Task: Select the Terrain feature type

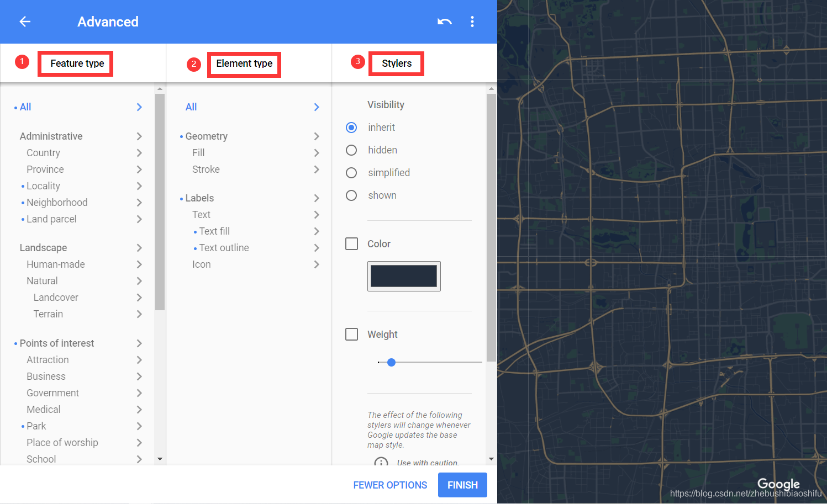Action: pos(48,314)
